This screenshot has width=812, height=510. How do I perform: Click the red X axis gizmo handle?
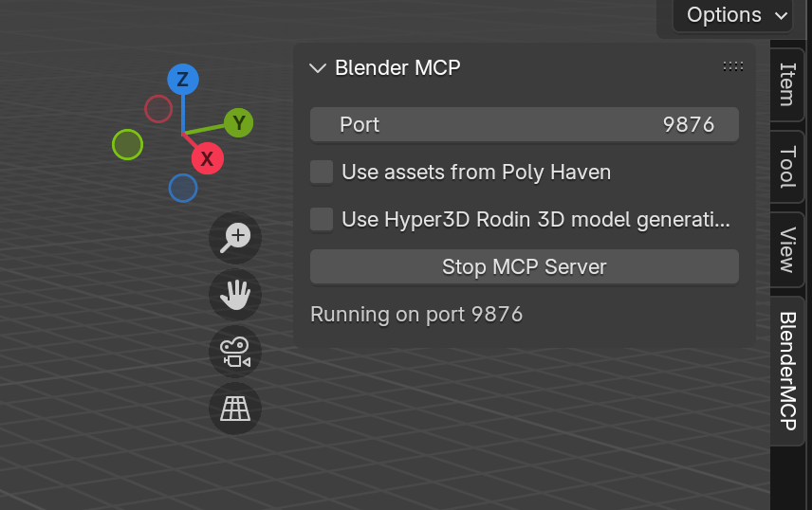tap(207, 158)
